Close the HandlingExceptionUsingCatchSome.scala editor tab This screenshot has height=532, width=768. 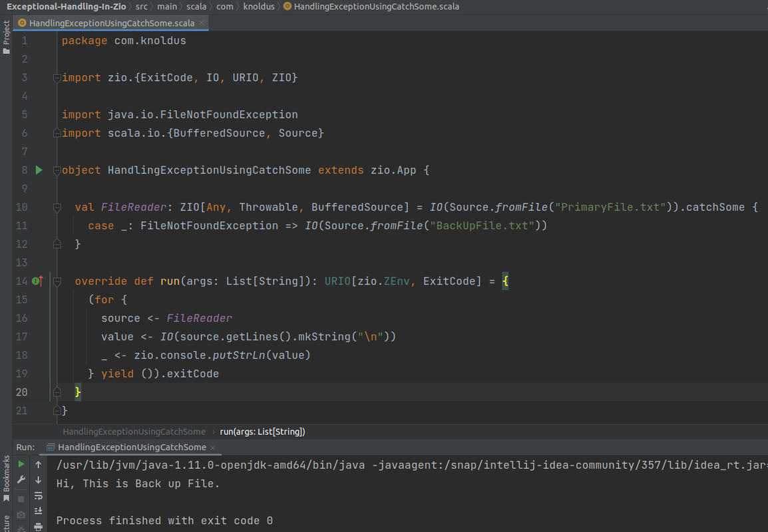pos(201,23)
